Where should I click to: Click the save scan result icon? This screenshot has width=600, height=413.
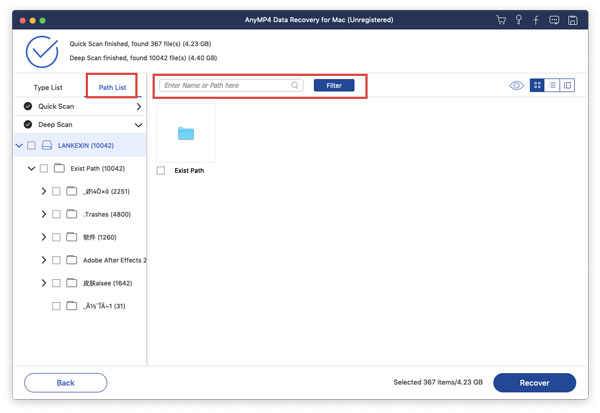coord(572,20)
